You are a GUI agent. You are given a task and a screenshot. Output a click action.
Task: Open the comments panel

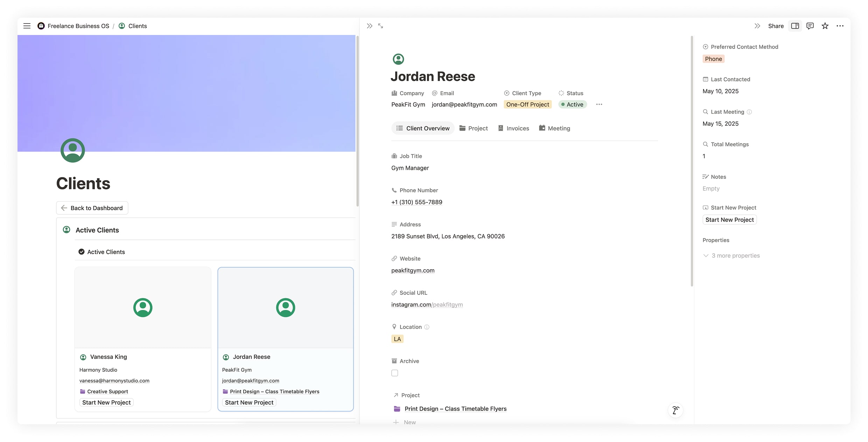click(810, 26)
